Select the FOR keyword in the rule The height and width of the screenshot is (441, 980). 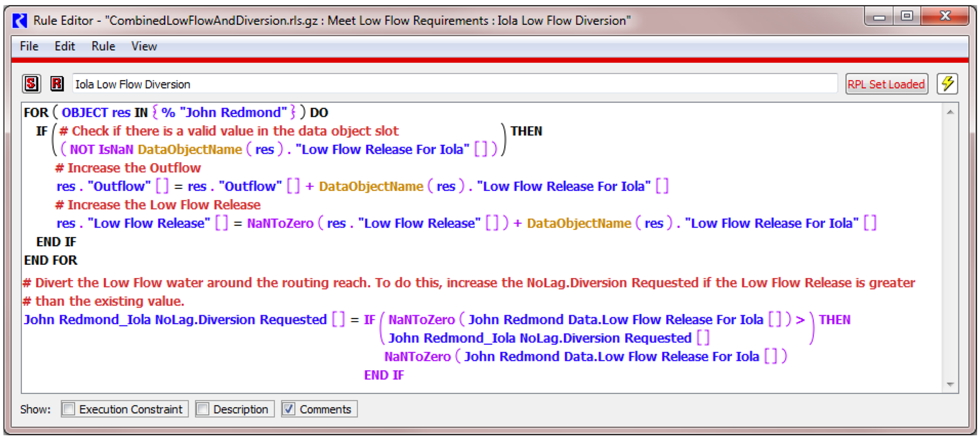36,113
